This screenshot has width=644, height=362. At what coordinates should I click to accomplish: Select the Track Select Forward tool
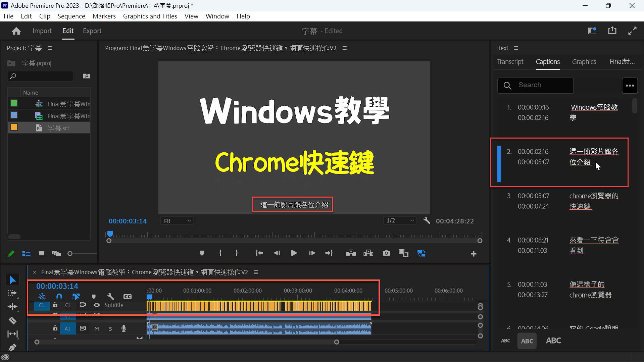point(12,293)
